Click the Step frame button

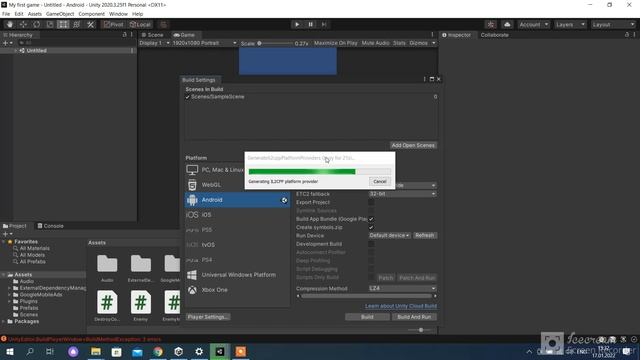[324, 24]
